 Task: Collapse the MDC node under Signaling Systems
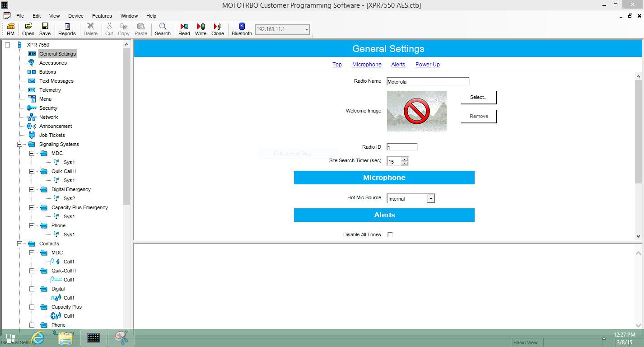[32, 153]
